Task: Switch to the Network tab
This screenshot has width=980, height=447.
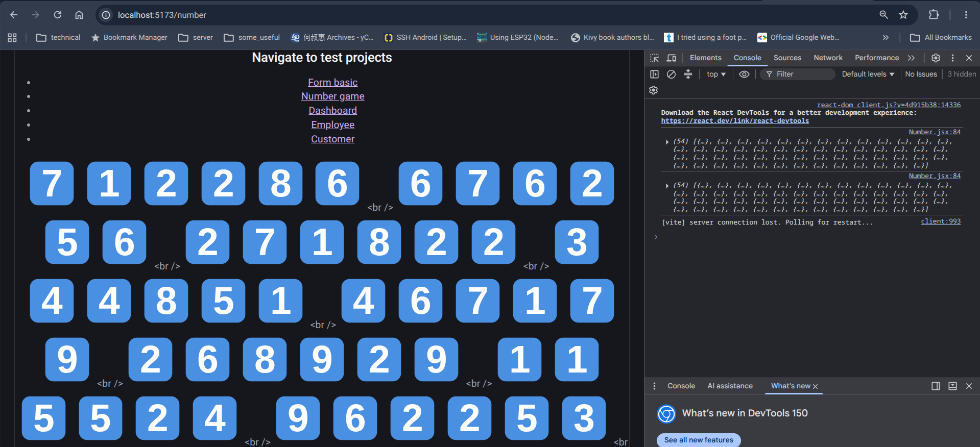Action: pyautogui.click(x=828, y=58)
